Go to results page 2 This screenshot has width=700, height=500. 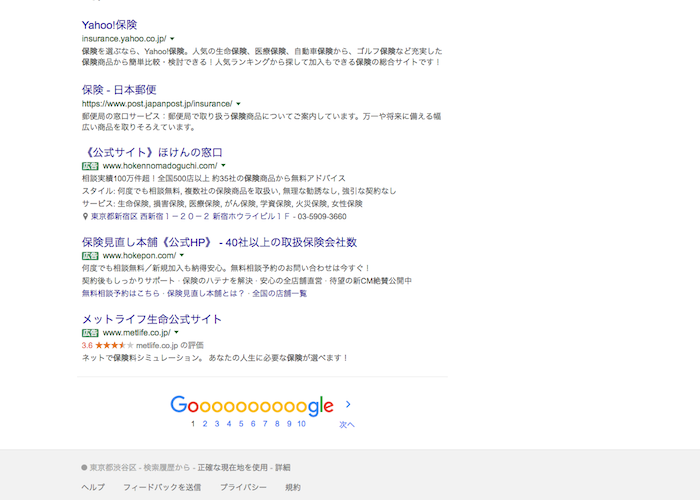click(204, 424)
